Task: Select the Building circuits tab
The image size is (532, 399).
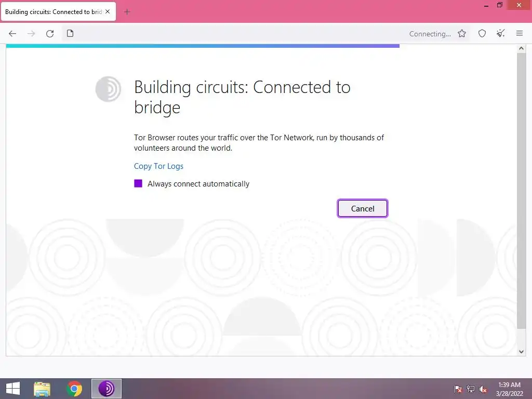Action: coord(58,11)
